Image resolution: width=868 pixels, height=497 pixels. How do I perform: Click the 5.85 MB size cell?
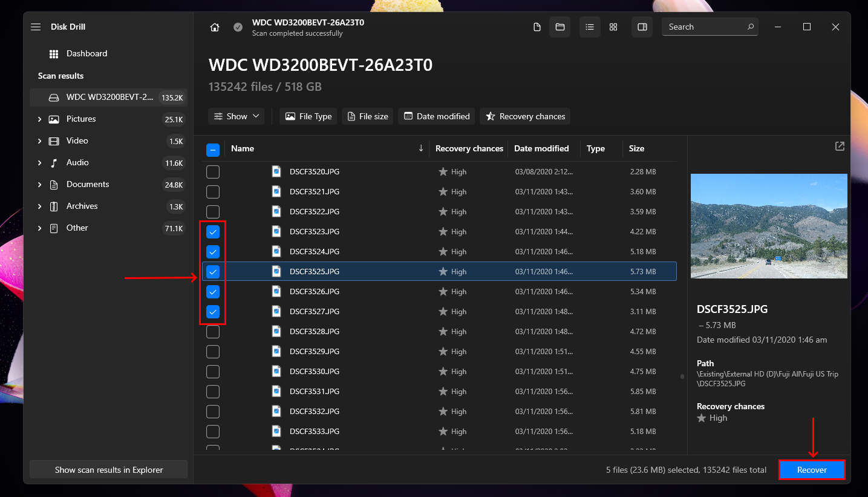pyautogui.click(x=642, y=392)
